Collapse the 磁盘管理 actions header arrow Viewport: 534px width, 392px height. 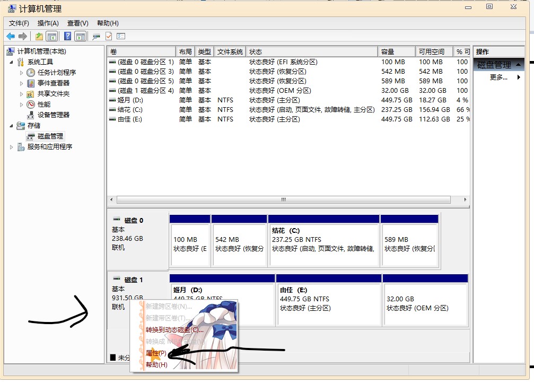(x=518, y=65)
